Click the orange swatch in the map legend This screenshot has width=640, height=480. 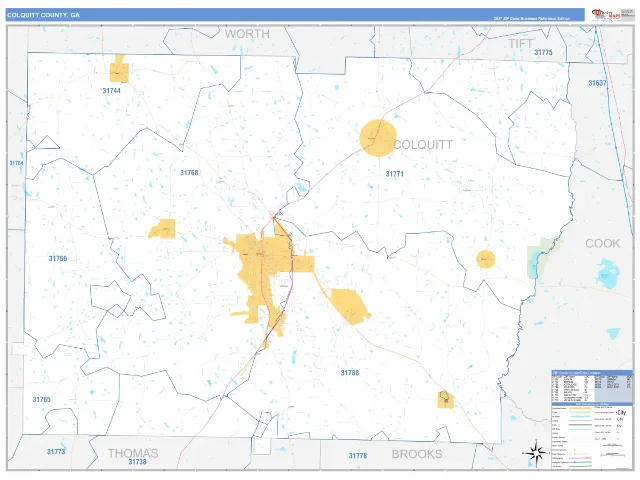tap(580, 408)
